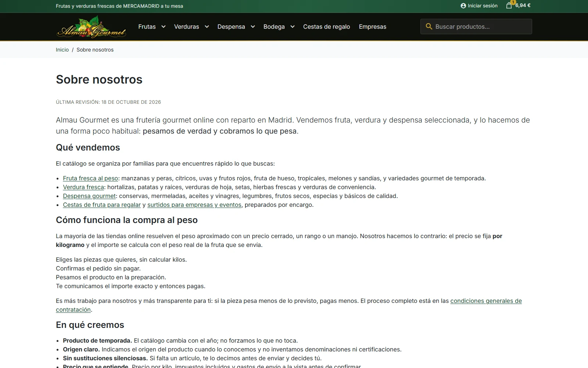Expand the Frutas dropdown chevron
The image size is (588, 368).
[164, 26]
